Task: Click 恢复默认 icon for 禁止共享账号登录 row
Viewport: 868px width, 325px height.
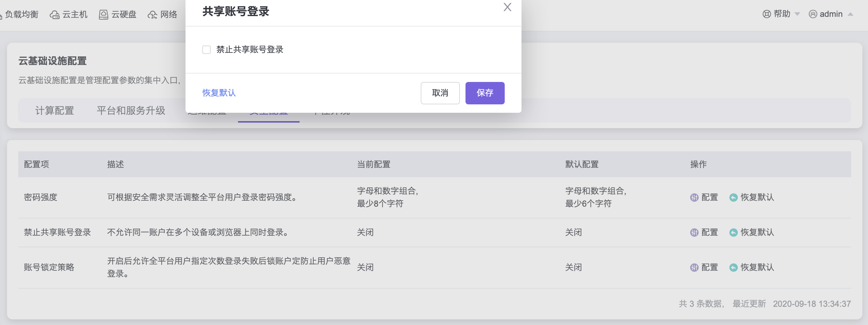Action: coord(733,233)
